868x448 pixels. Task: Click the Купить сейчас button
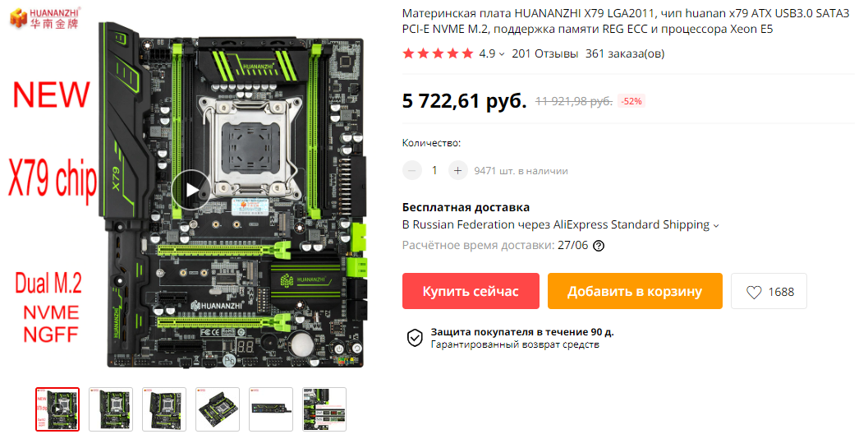coord(471,291)
